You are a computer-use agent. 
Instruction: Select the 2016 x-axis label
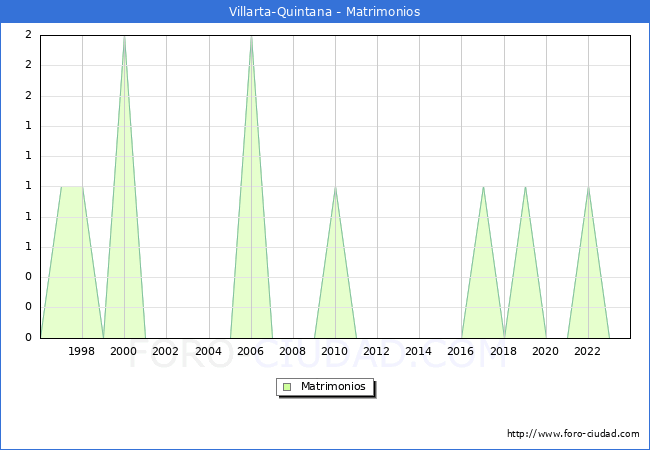461,351
